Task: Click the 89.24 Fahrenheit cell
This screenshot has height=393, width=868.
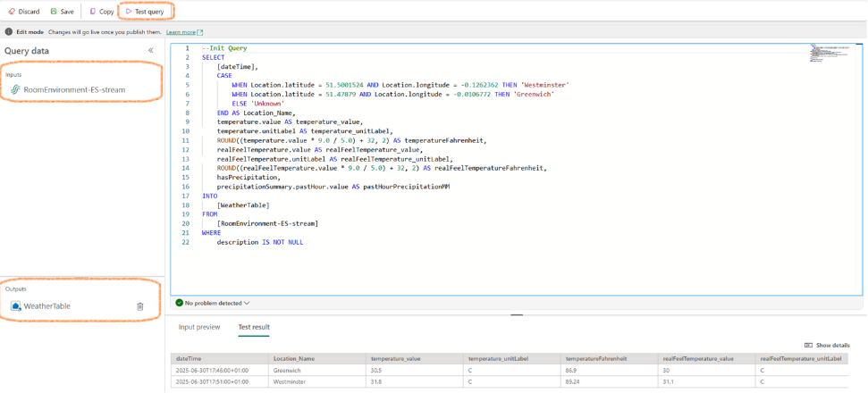Action: coord(609,381)
